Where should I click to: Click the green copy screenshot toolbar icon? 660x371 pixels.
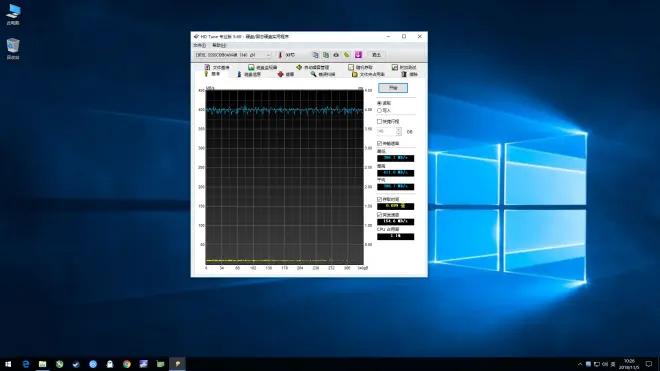point(326,55)
